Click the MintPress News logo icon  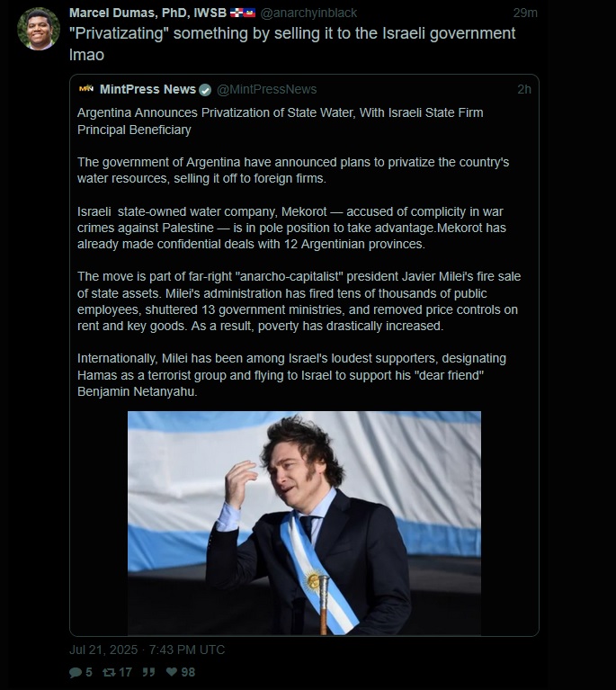pyautogui.click(x=86, y=89)
